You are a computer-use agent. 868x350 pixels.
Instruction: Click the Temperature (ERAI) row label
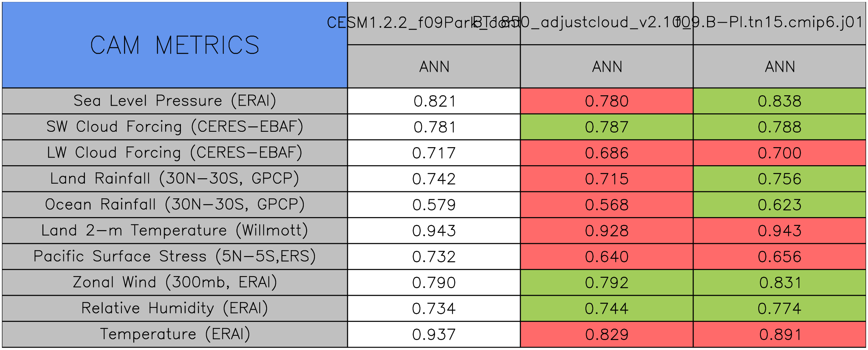[x=175, y=334]
